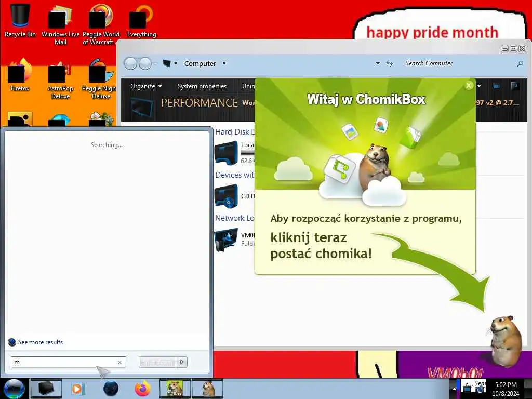
Task: Click the ChomikBox hamster character on desktop
Action: point(506,341)
